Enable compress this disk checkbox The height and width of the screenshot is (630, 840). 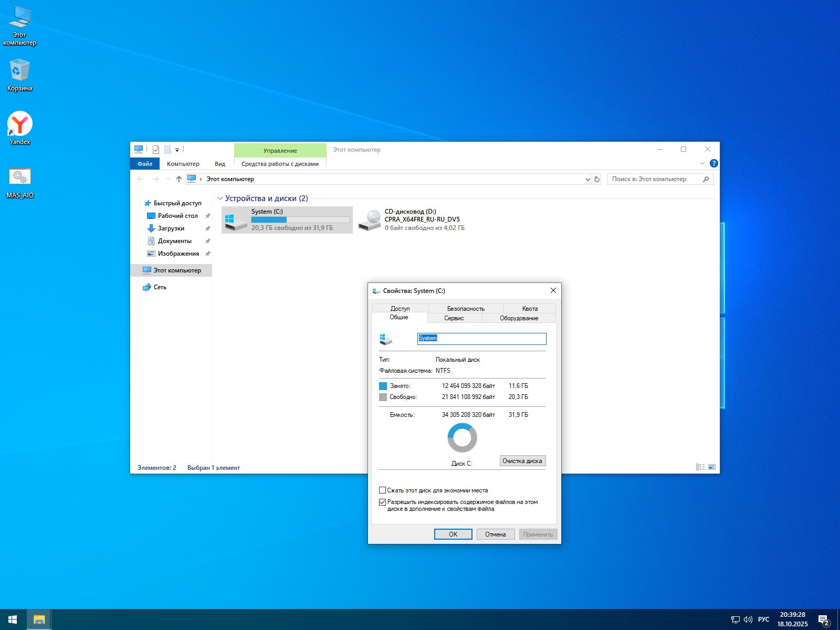point(383,490)
